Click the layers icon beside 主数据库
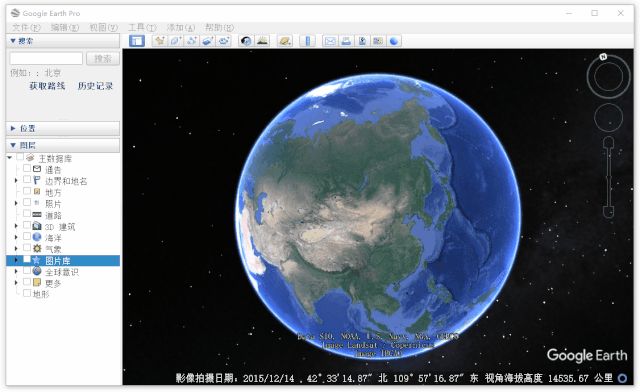The width and height of the screenshot is (640, 392). pos(30,158)
